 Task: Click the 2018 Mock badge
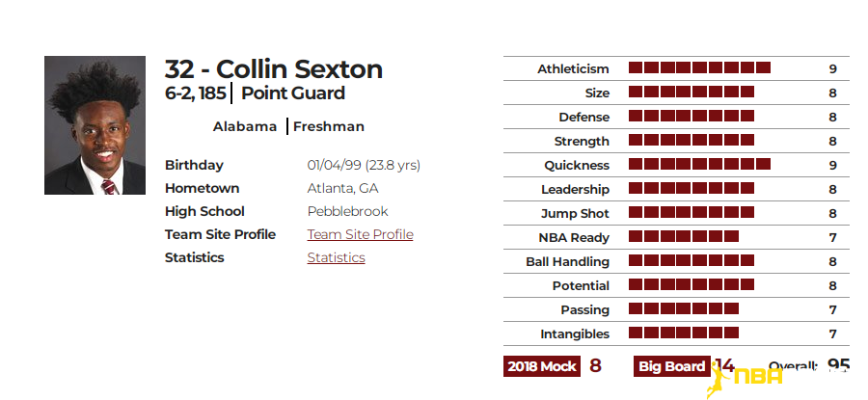point(541,366)
